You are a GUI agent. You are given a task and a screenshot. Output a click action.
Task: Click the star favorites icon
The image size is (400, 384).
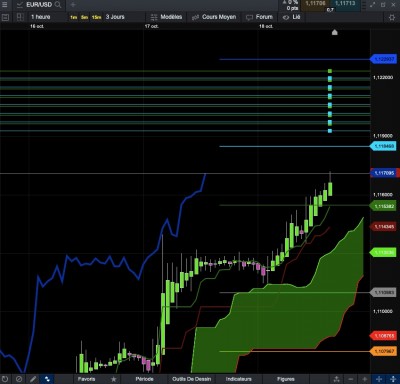114,379
